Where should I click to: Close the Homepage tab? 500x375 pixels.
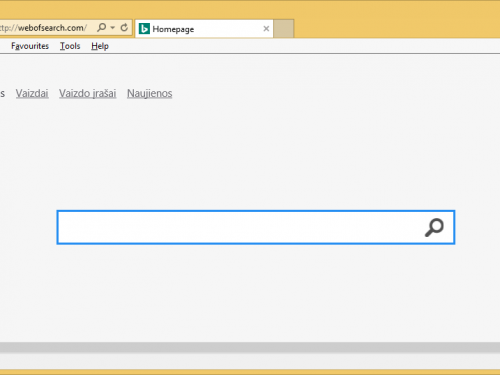click(266, 29)
